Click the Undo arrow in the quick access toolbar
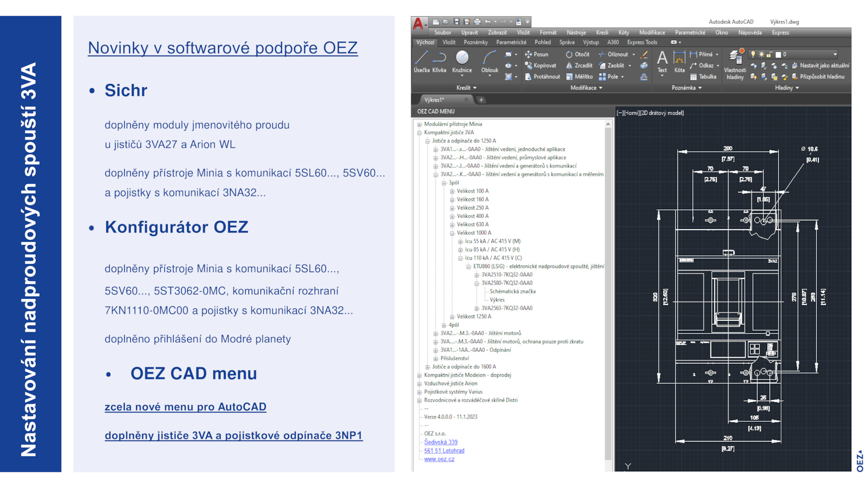The height and width of the screenshot is (488, 868). click(488, 22)
